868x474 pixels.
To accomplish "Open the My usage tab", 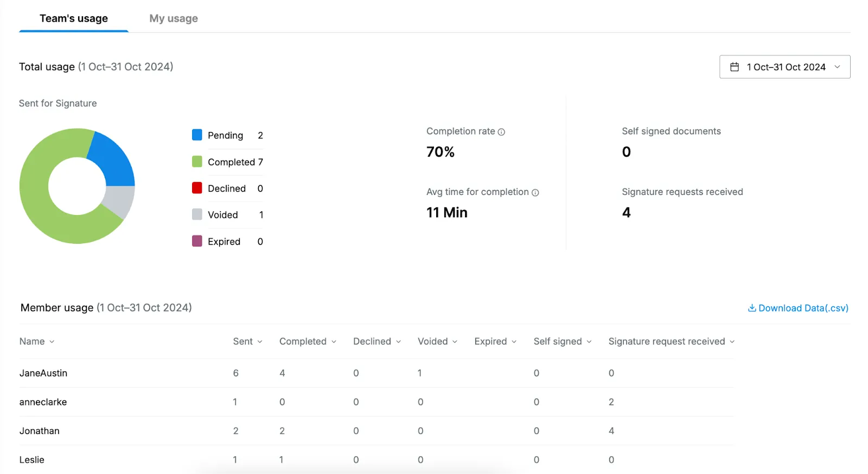I will [x=174, y=18].
